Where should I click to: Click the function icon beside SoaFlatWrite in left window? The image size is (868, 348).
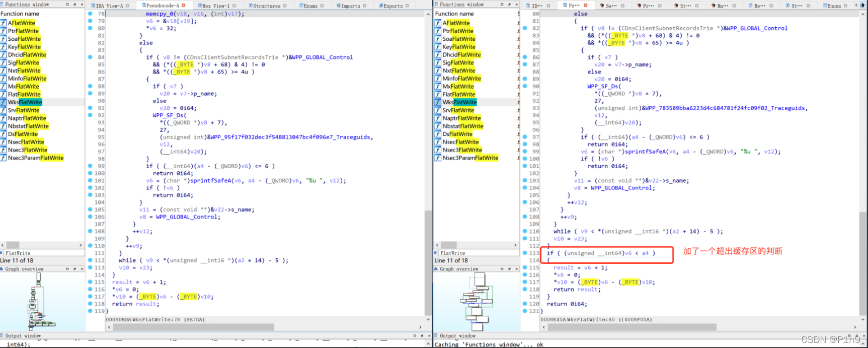click(x=3, y=39)
